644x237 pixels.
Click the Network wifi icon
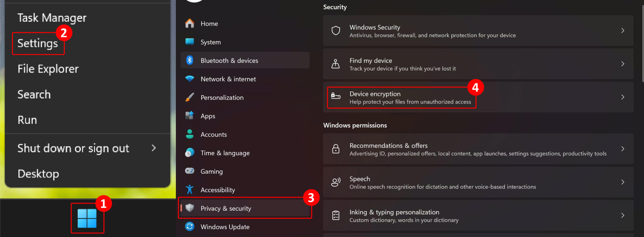(190, 79)
